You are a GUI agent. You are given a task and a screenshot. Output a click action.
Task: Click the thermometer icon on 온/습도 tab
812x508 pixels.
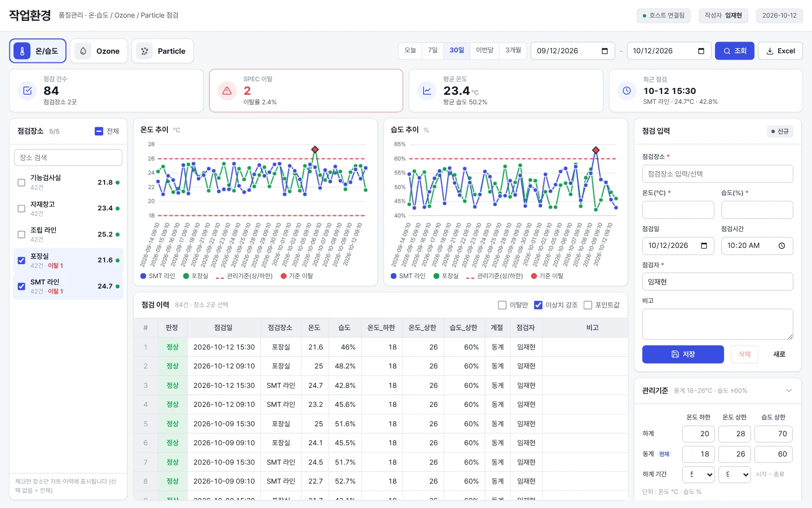[x=22, y=51]
